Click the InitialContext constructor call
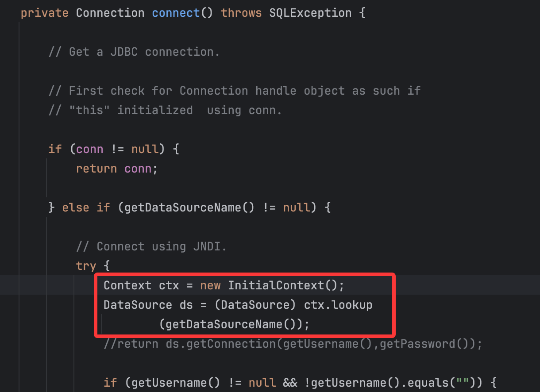 (x=276, y=285)
